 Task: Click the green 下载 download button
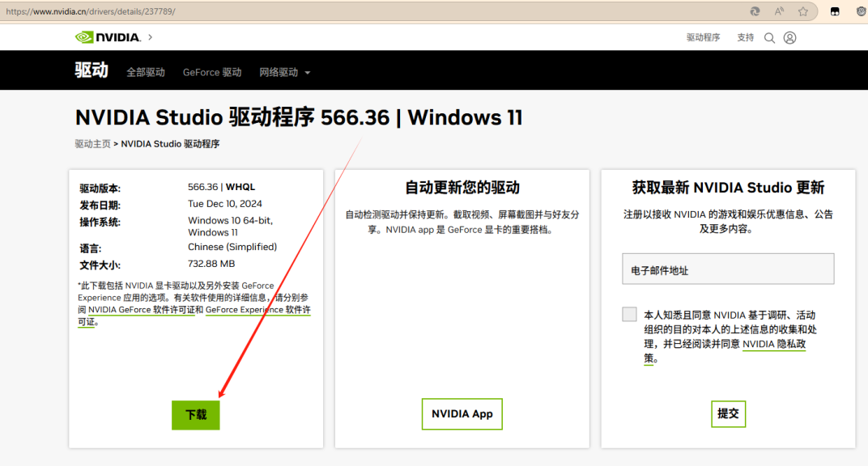(x=196, y=414)
